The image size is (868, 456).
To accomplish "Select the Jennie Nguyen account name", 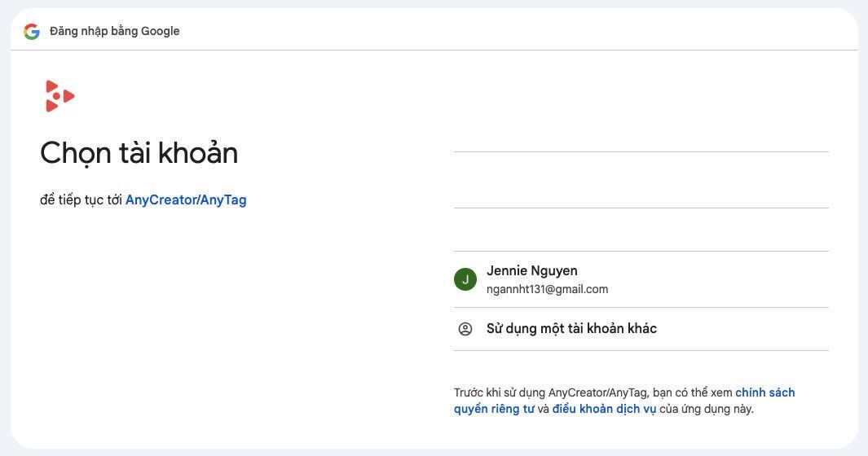I will pos(531,271).
